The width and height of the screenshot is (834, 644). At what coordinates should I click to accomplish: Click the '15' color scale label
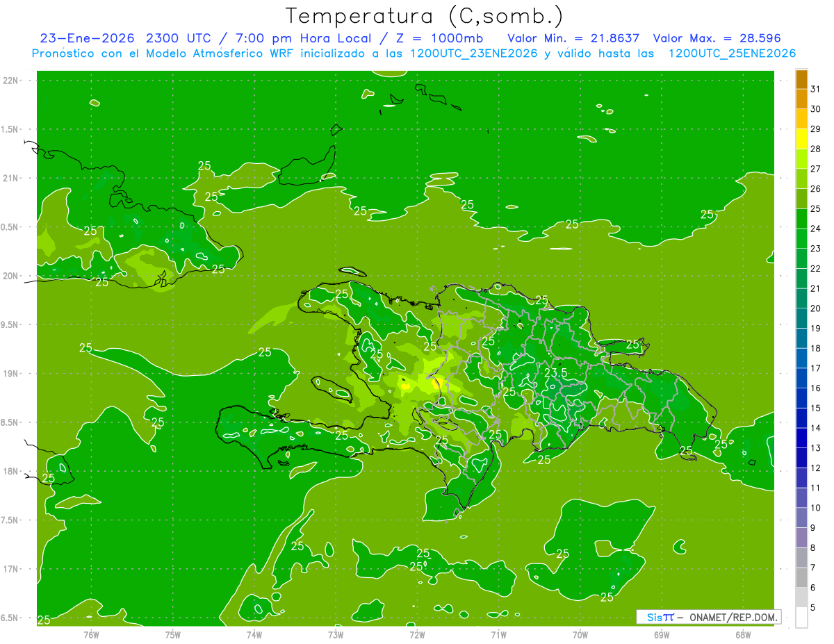(x=816, y=408)
